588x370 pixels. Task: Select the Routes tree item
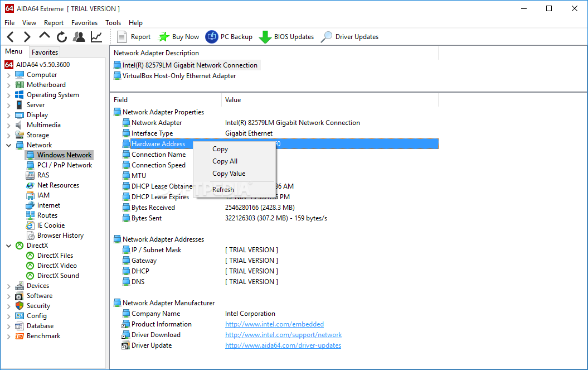click(42, 215)
